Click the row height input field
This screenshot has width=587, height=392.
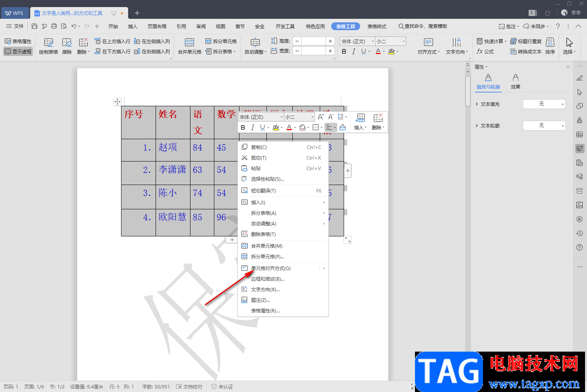(x=314, y=41)
